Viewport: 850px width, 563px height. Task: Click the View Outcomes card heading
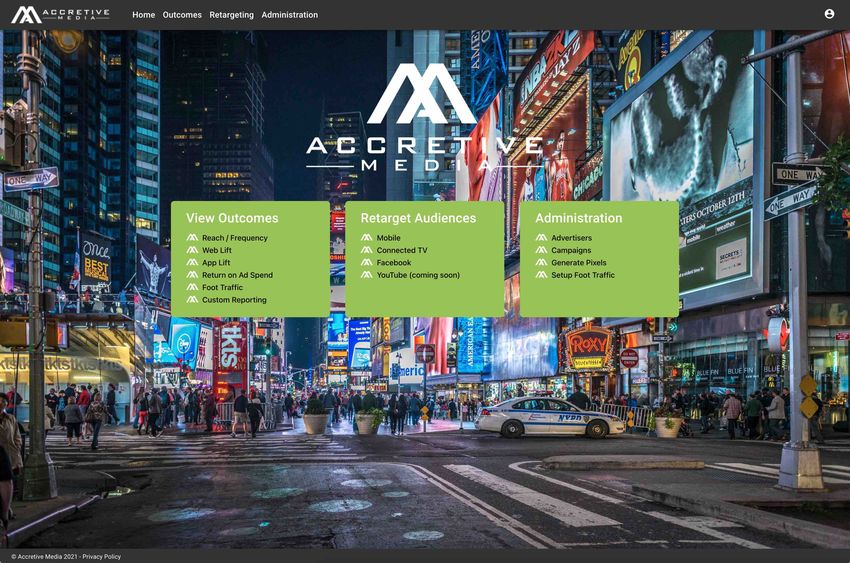[232, 218]
